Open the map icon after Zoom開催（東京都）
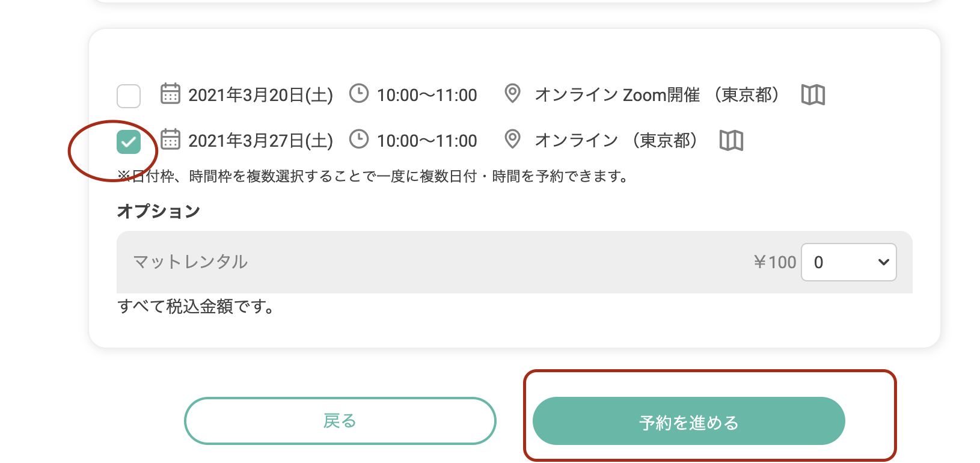The height and width of the screenshot is (463, 980). pyautogui.click(x=813, y=95)
